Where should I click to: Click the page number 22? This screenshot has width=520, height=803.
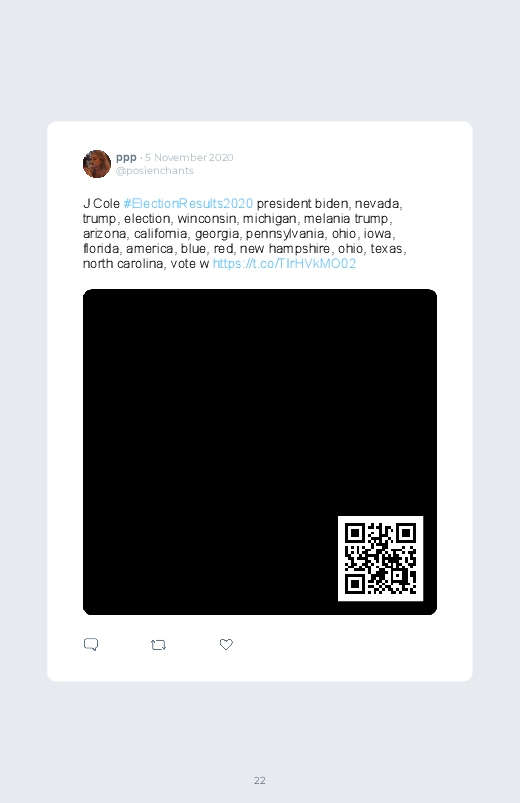click(260, 780)
